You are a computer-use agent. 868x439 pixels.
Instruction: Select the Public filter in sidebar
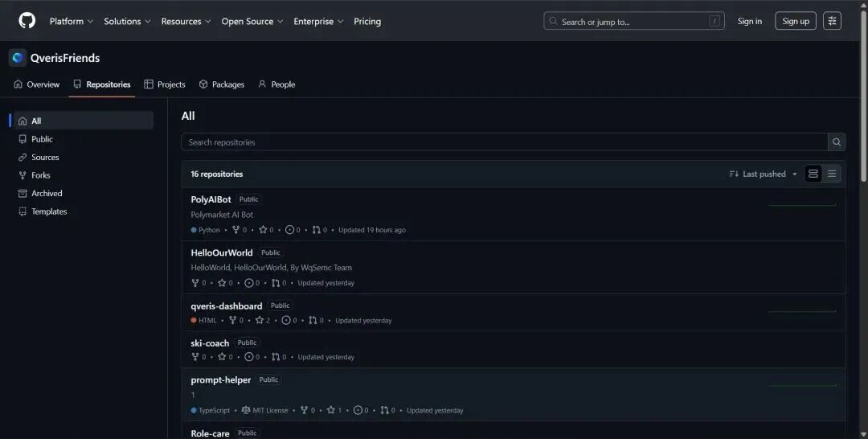tap(84, 139)
